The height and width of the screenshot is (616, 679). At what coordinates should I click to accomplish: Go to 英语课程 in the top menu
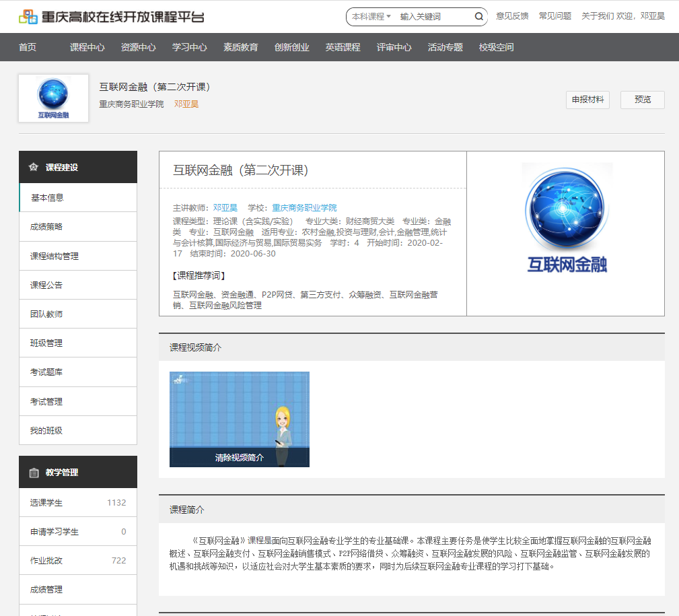[343, 47]
